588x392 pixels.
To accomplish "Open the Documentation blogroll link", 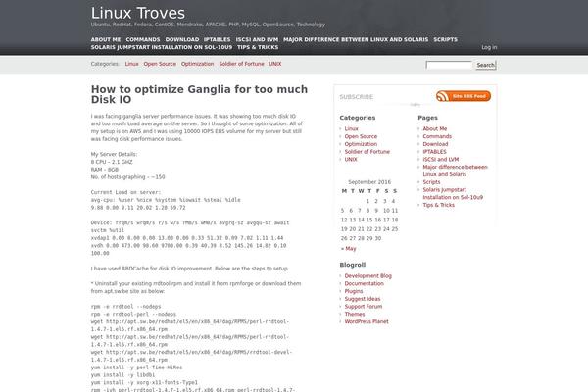I will [365, 283].
